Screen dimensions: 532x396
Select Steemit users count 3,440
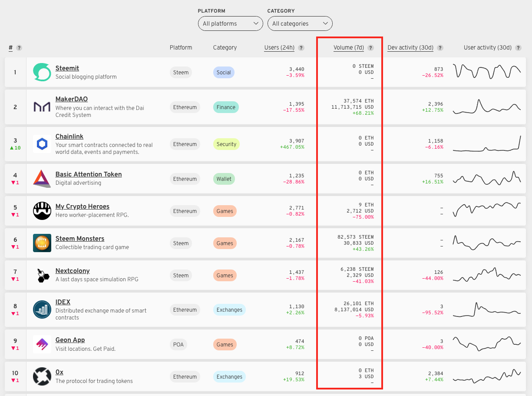tap(297, 69)
